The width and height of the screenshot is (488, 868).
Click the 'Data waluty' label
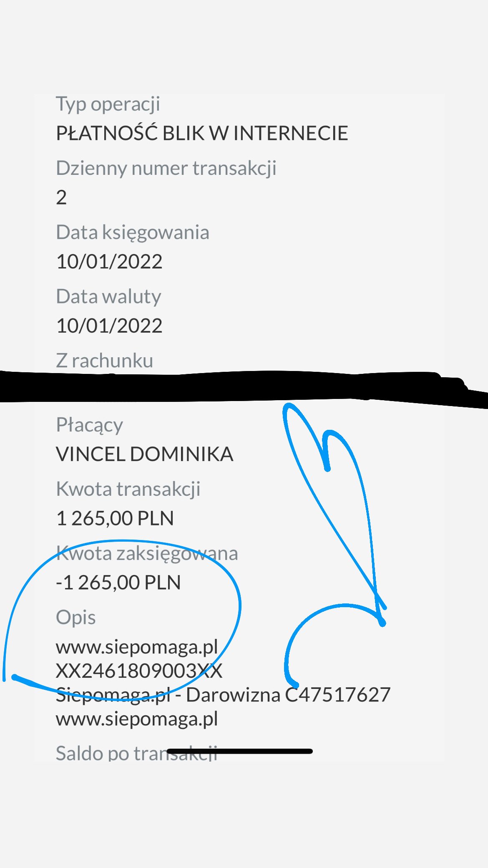coord(108,297)
